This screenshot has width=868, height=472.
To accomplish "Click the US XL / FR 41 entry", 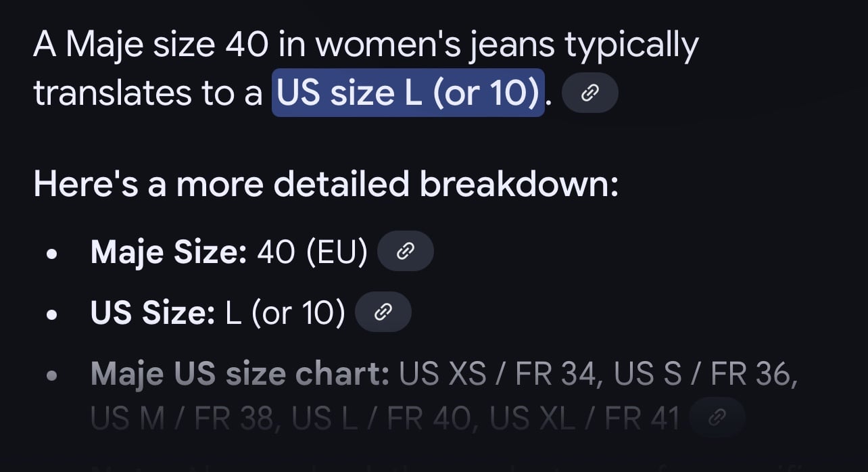I will [x=585, y=420].
